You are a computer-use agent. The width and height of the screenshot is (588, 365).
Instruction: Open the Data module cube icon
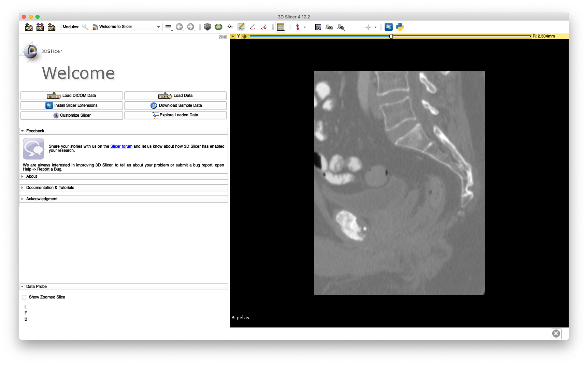(x=207, y=27)
